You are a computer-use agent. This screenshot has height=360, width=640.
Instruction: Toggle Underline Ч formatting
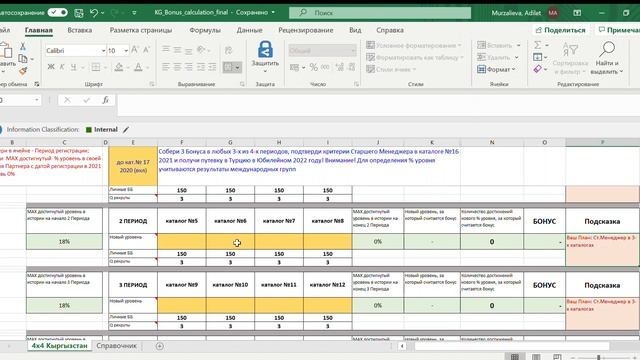[x=73, y=67]
